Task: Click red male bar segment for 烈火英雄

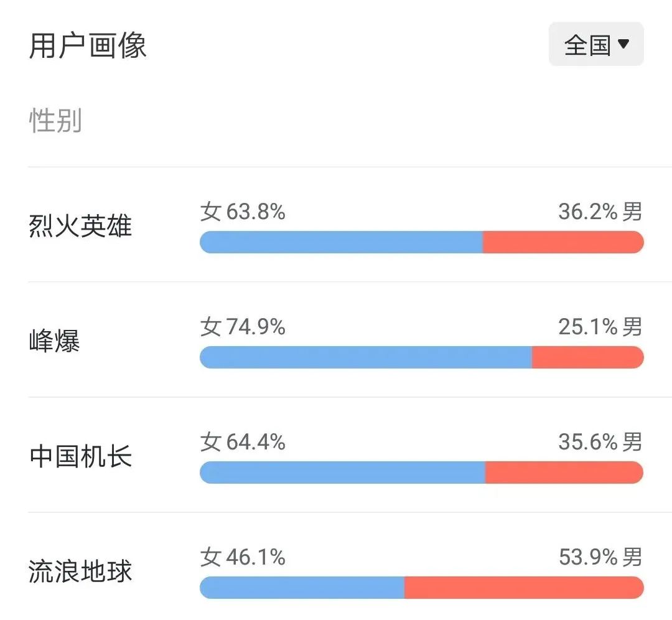Action: click(562, 242)
